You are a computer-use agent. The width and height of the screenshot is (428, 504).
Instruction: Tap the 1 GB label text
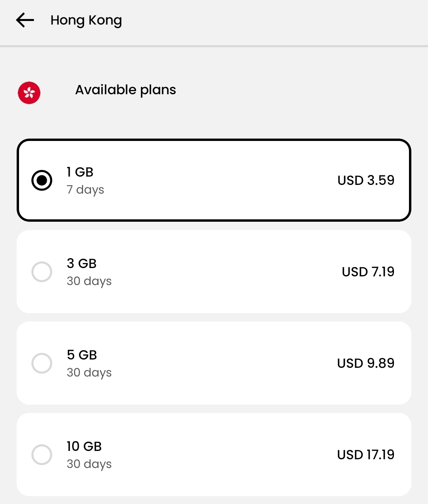pyautogui.click(x=80, y=172)
